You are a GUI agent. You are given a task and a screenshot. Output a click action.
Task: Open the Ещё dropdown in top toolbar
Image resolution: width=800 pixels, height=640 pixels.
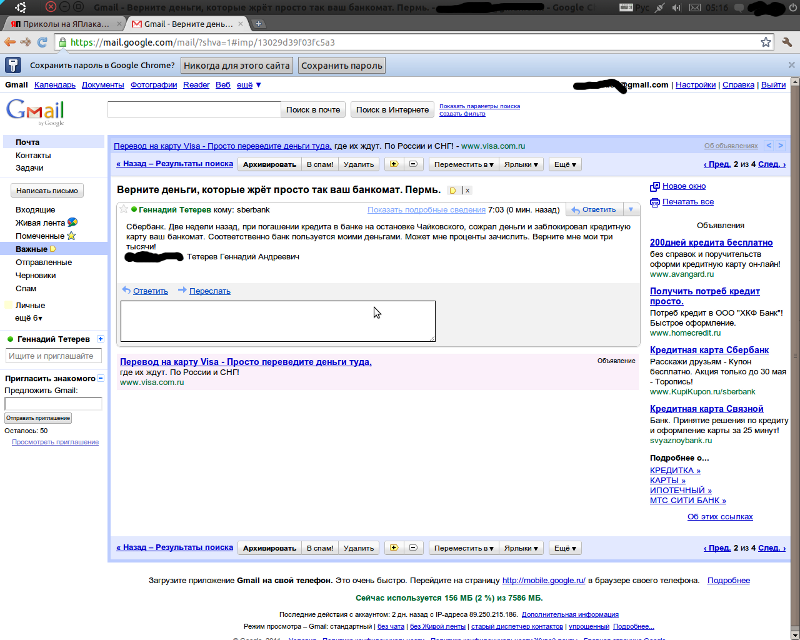click(x=565, y=164)
